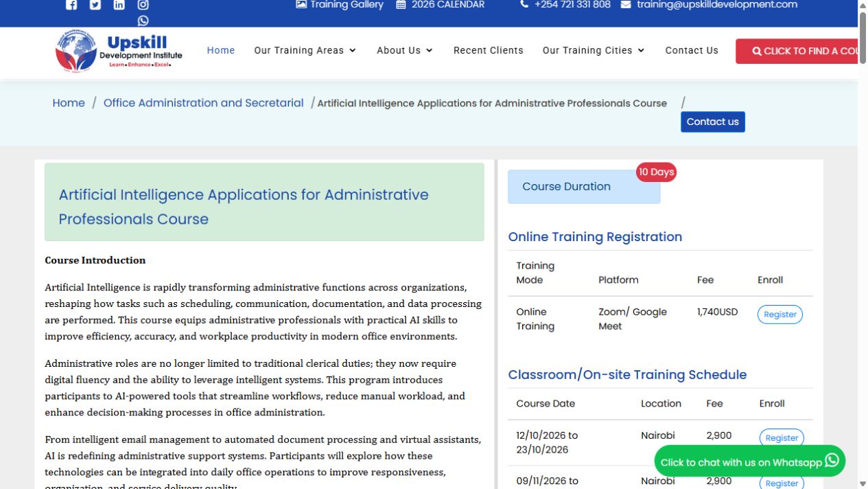Click the 10 Days red badge
868x489 pixels.
(656, 172)
